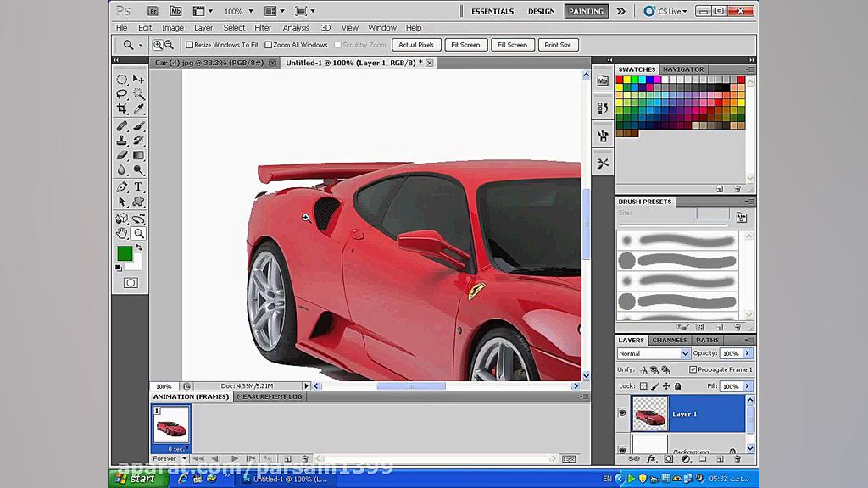This screenshot has height=488, width=868.
Task: Select the Clone Stamp tool
Action: click(121, 141)
